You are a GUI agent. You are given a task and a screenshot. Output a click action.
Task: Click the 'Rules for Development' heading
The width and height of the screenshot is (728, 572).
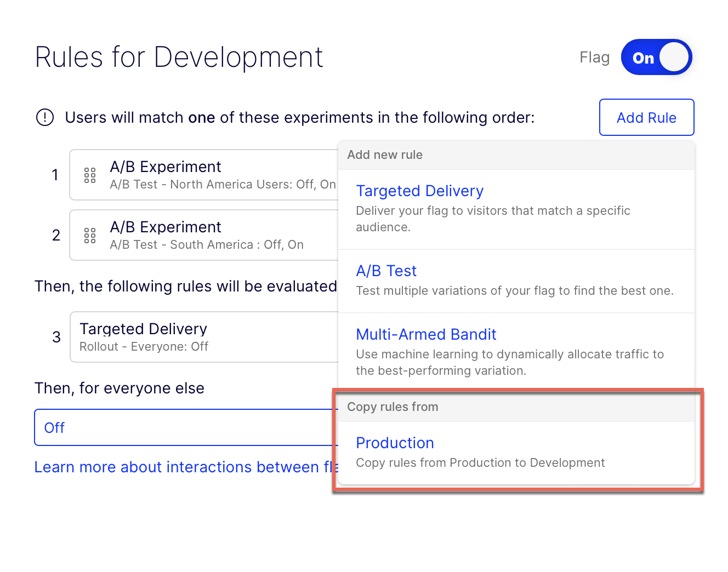(179, 57)
